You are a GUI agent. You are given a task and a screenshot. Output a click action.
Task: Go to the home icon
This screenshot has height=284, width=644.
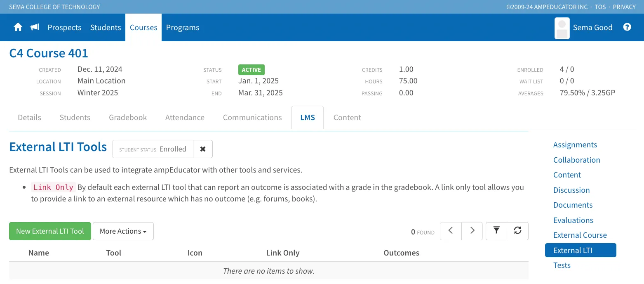[x=18, y=27]
